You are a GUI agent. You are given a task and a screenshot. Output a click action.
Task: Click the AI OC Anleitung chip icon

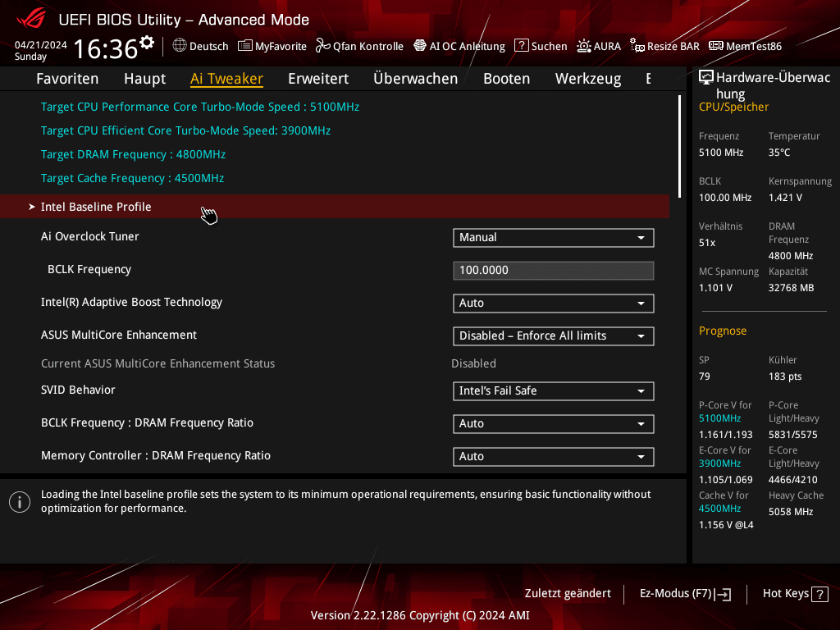(420, 46)
